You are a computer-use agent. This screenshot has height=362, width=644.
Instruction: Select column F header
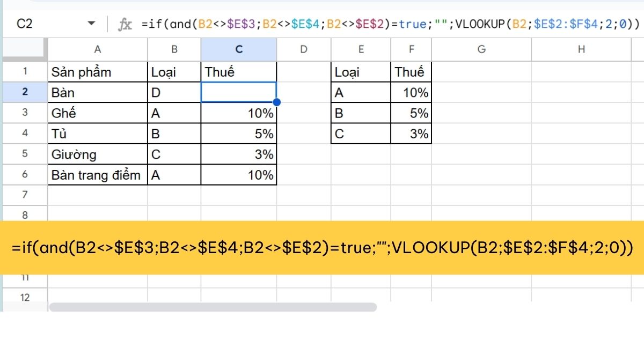[x=411, y=49]
